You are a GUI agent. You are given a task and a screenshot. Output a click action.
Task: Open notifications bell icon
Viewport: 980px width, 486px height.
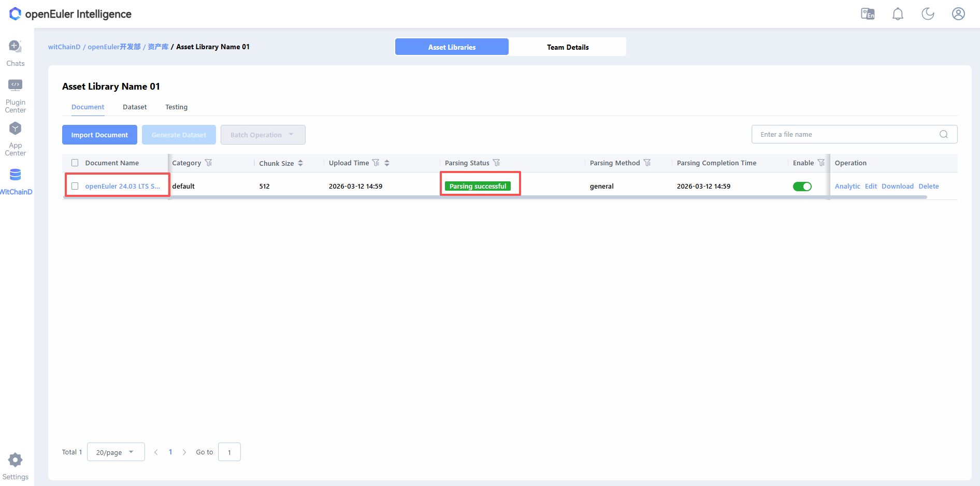point(898,14)
